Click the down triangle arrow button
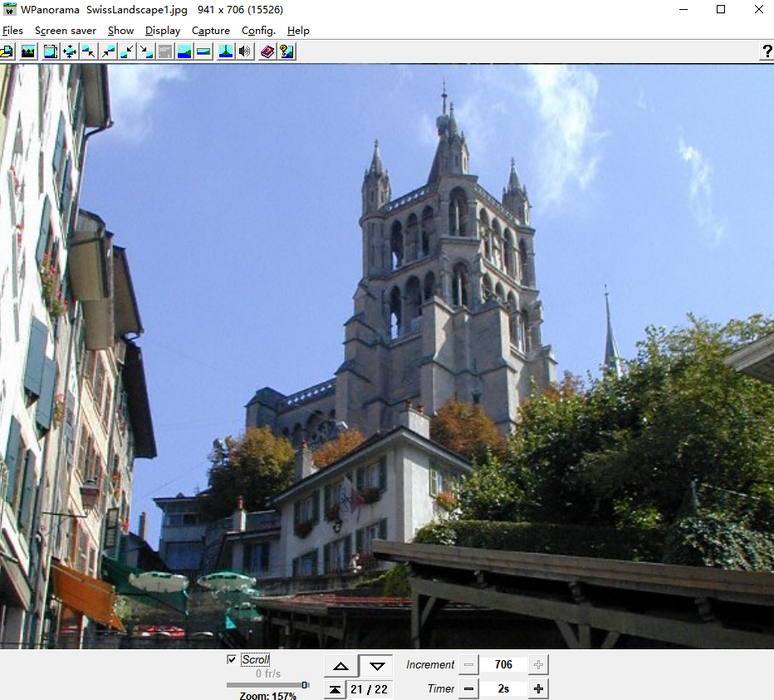 tap(377, 665)
